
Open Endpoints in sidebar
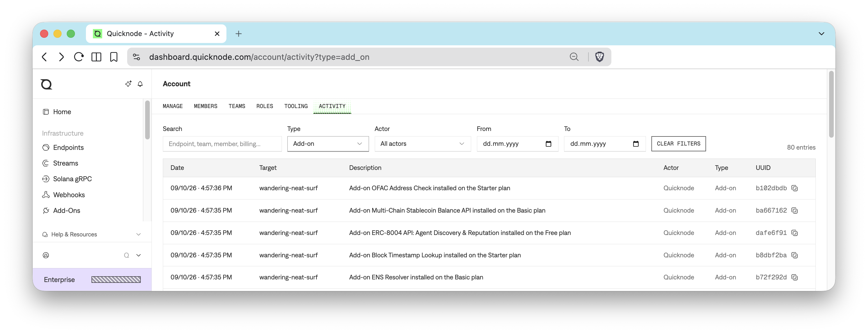point(63,148)
